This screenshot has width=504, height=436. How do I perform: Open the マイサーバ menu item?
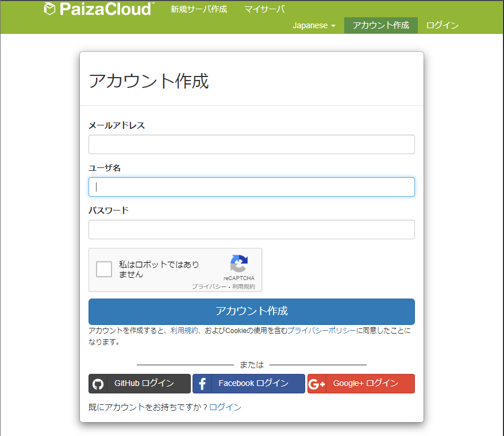[x=264, y=9]
